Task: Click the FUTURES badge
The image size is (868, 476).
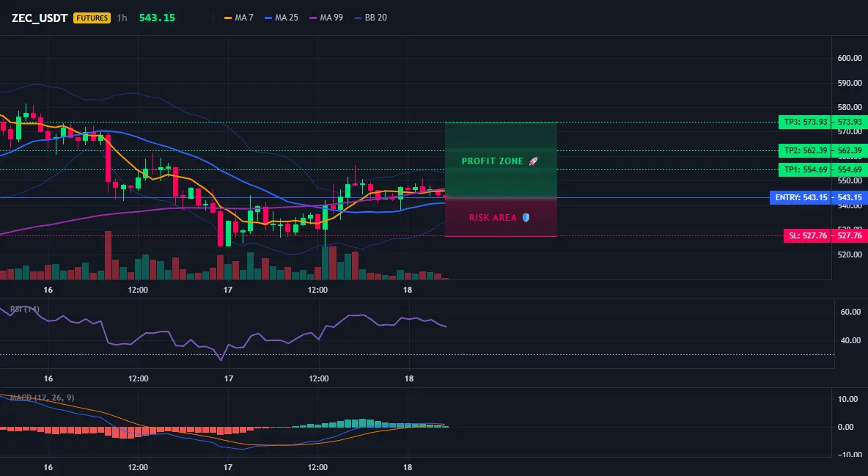Action: point(92,18)
